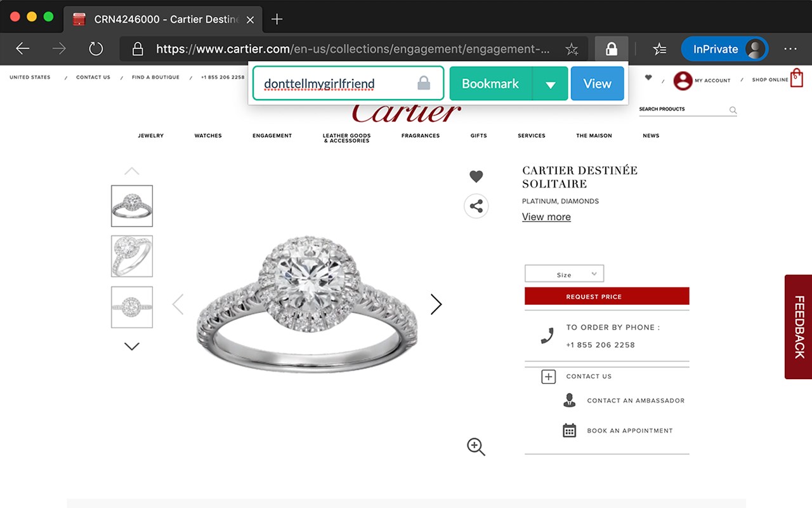Open the News menu
Screen dimensions: 812x508
click(x=651, y=136)
